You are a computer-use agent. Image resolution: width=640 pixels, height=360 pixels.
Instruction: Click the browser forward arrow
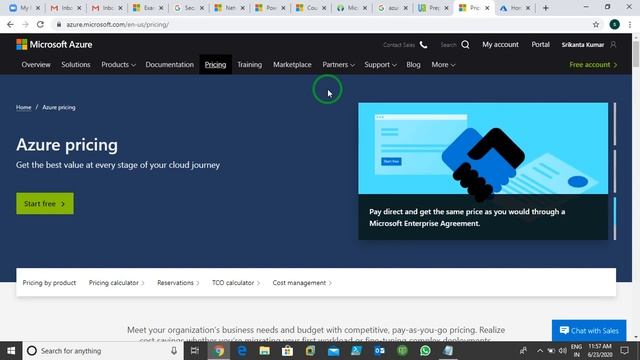click(25, 24)
